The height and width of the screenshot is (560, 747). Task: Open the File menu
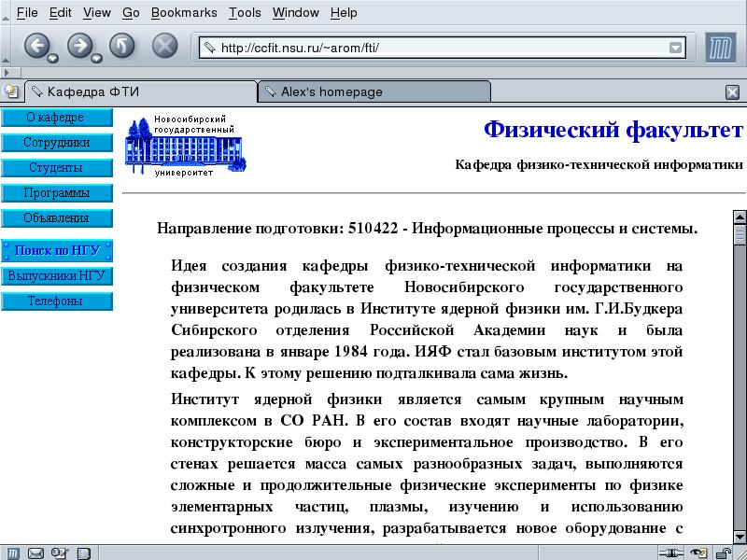(27, 12)
